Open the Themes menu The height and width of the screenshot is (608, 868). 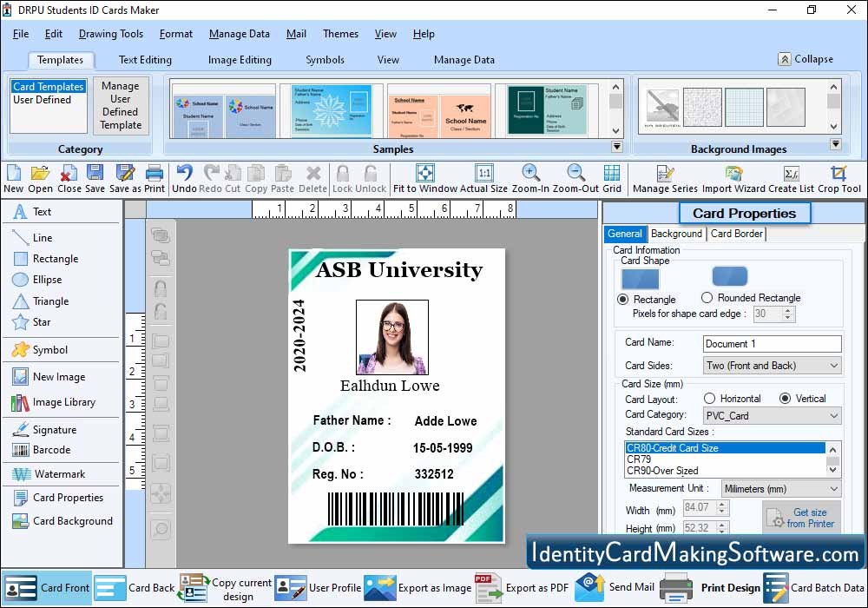click(340, 34)
